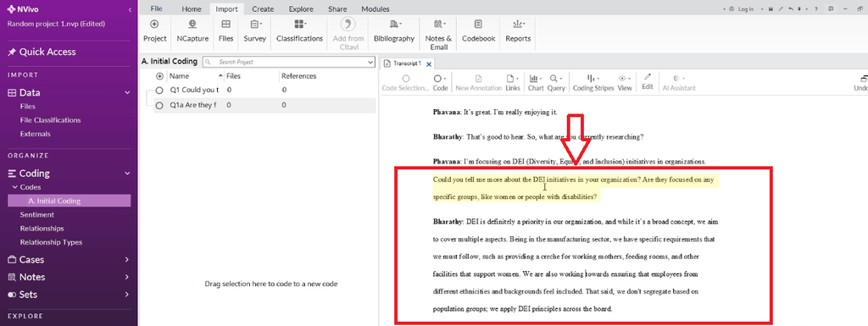Switch to the Share ribbon tab

click(x=337, y=8)
